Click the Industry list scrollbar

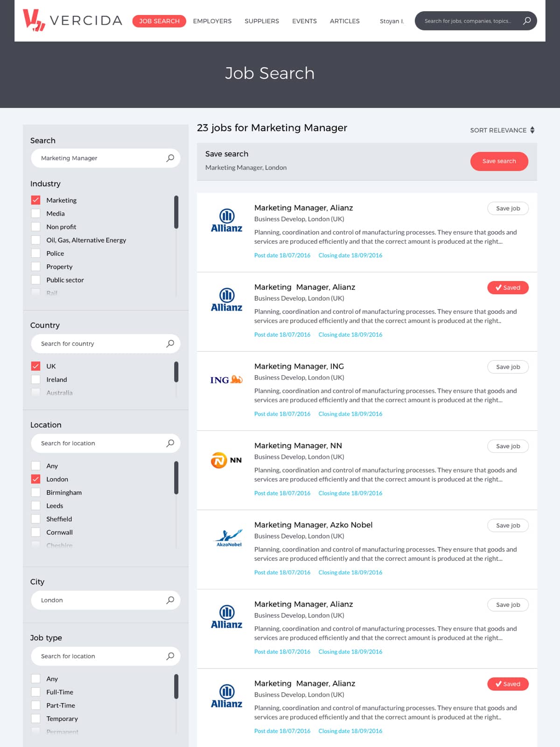coord(176,212)
